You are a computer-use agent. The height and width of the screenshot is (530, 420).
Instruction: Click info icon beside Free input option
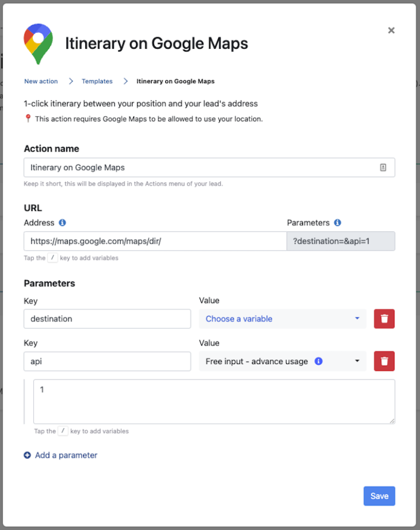coord(318,361)
